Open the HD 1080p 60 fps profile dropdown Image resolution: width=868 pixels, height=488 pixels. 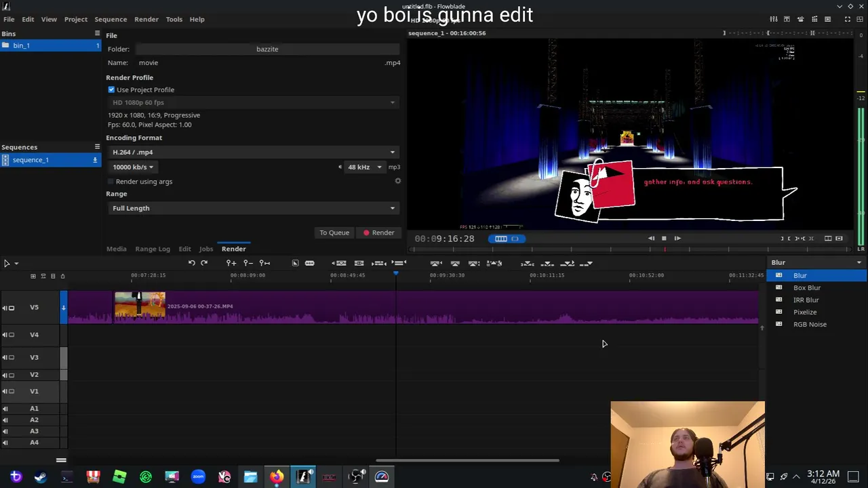253,102
